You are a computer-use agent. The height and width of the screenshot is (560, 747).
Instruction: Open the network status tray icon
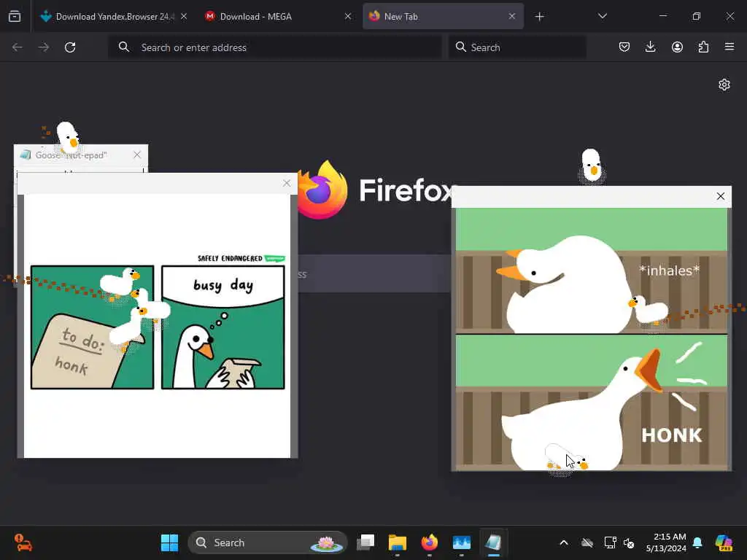click(610, 542)
